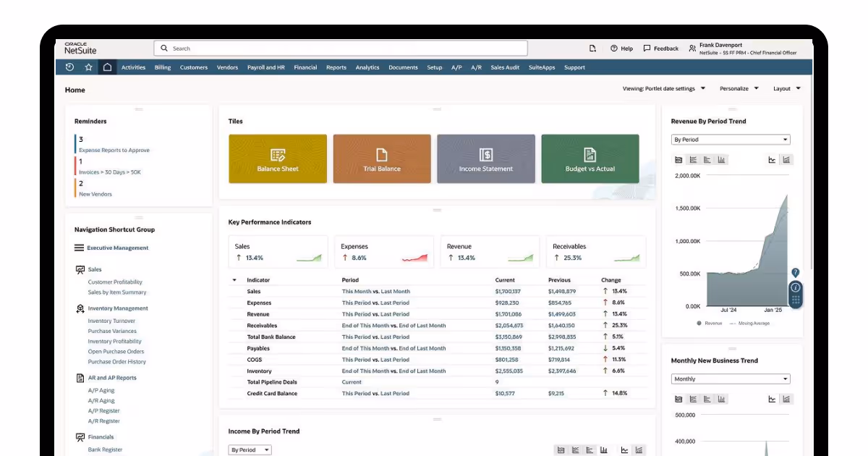Open the Reports menu
This screenshot has width=868, height=456.
335,67
